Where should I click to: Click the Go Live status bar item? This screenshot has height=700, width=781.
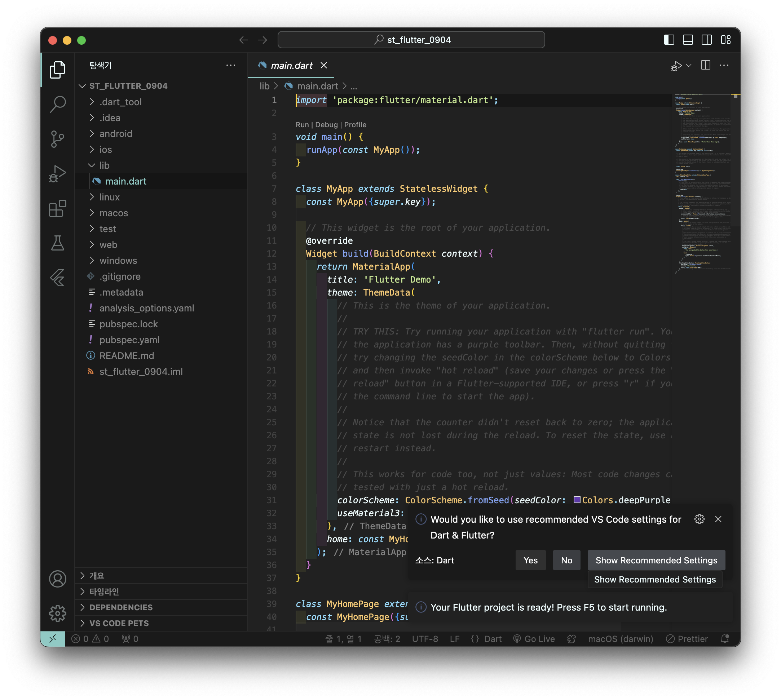coord(534,639)
